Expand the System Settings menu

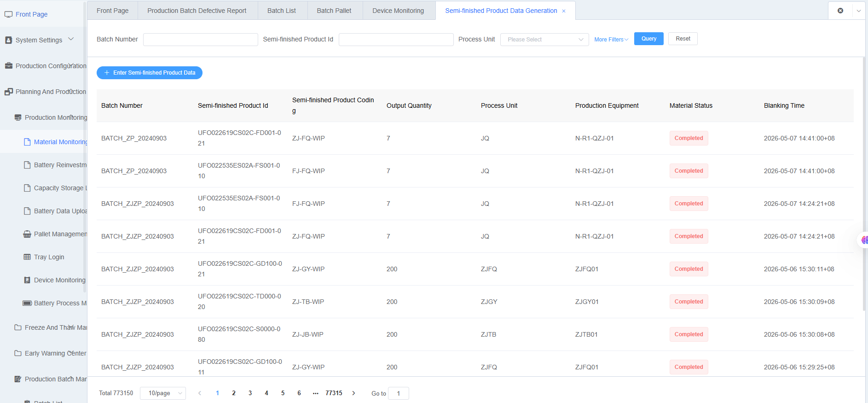(x=71, y=39)
